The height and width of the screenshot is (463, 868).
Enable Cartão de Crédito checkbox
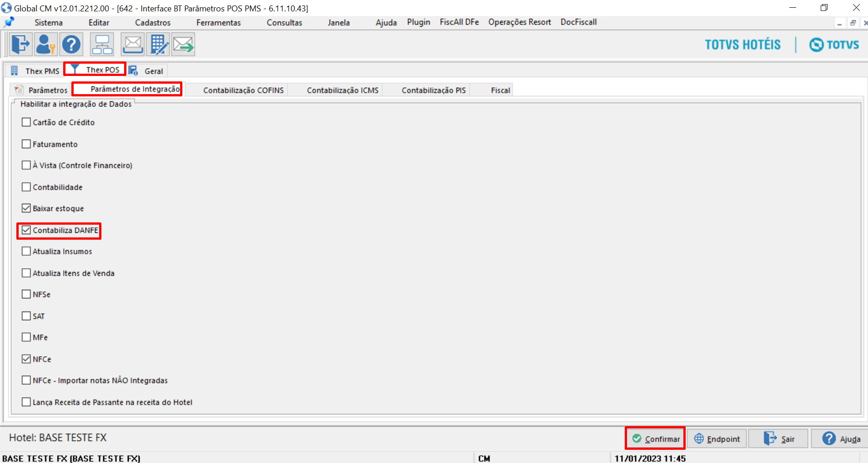[x=26, y=122]
